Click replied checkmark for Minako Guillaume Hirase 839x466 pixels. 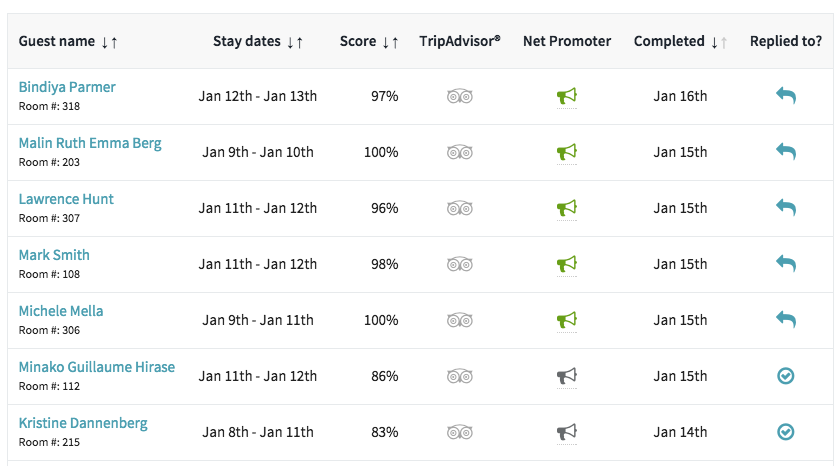tap(785, 376)
